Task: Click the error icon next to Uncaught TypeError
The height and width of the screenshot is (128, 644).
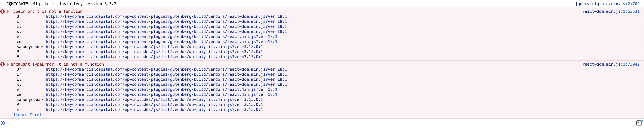Action: click(x=3, y=64)
